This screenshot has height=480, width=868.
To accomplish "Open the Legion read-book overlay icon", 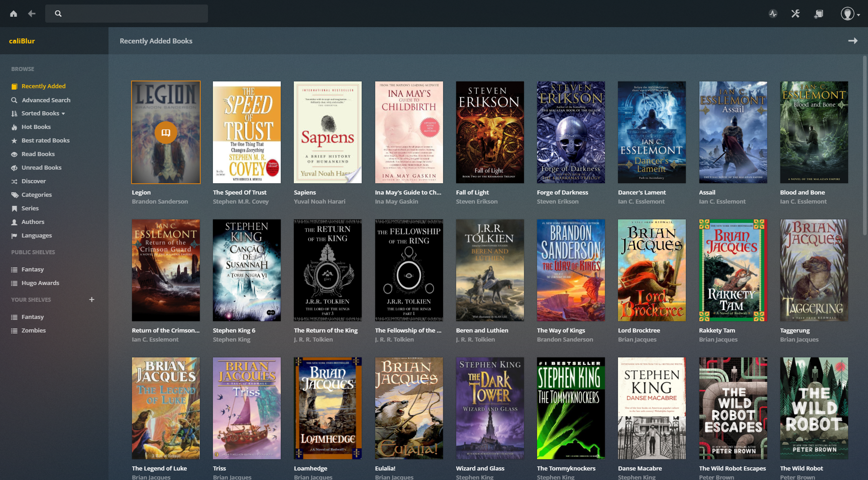I will (166, 133).
